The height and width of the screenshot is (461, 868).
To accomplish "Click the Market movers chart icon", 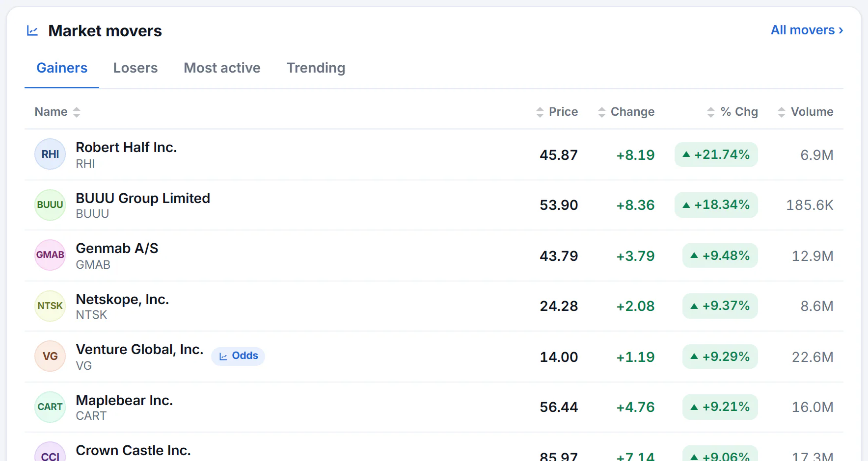I will click(x=32, y=31).
